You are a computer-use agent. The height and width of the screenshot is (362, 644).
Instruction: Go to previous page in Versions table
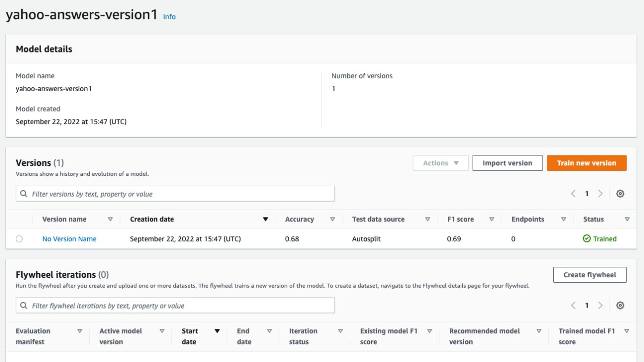(x=573, y=194)
